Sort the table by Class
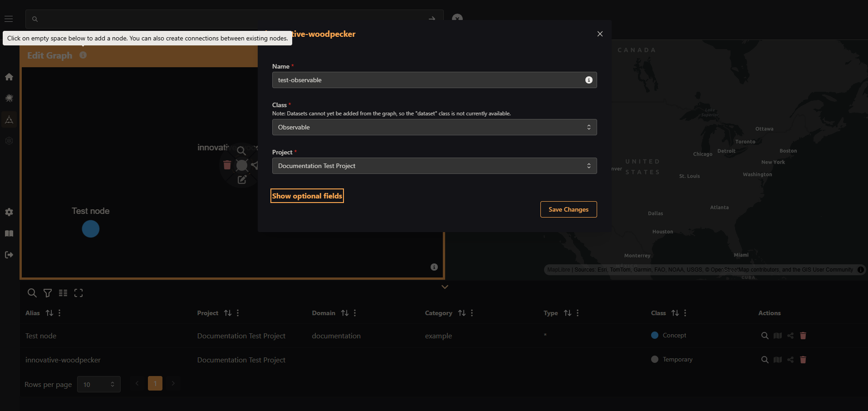The width and height of the screenshot is (868, 411). coord(675,313)
